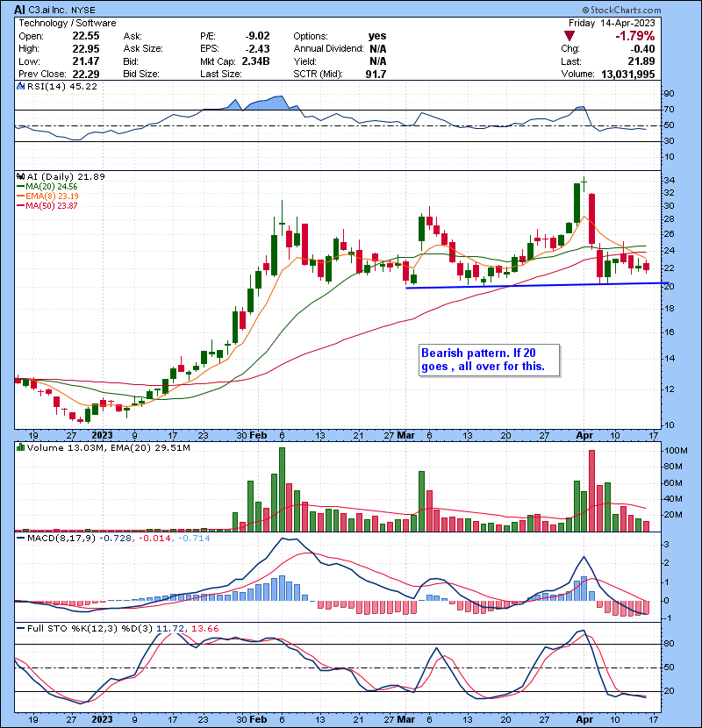Click the Feb label on the bottom date axis

258,719
